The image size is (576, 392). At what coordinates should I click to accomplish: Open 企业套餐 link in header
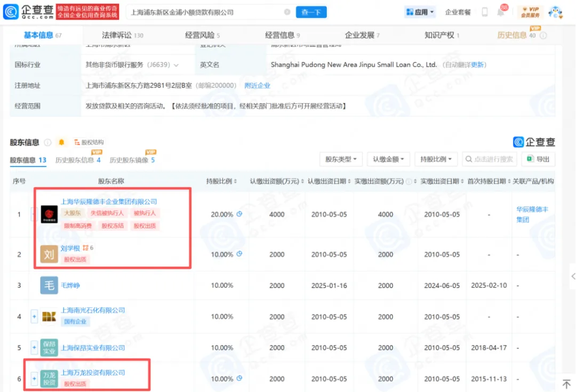(458, 12)
